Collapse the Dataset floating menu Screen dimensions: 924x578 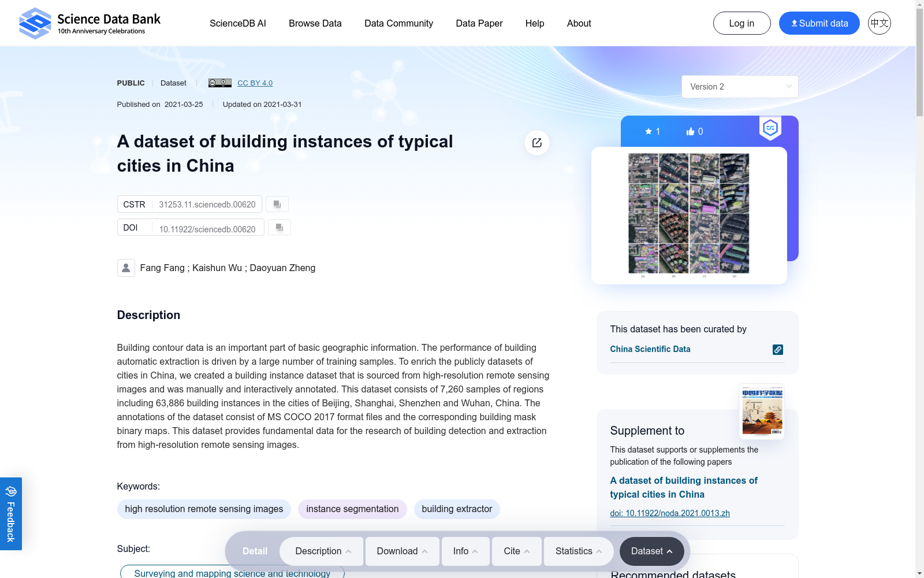pos(651,551)
